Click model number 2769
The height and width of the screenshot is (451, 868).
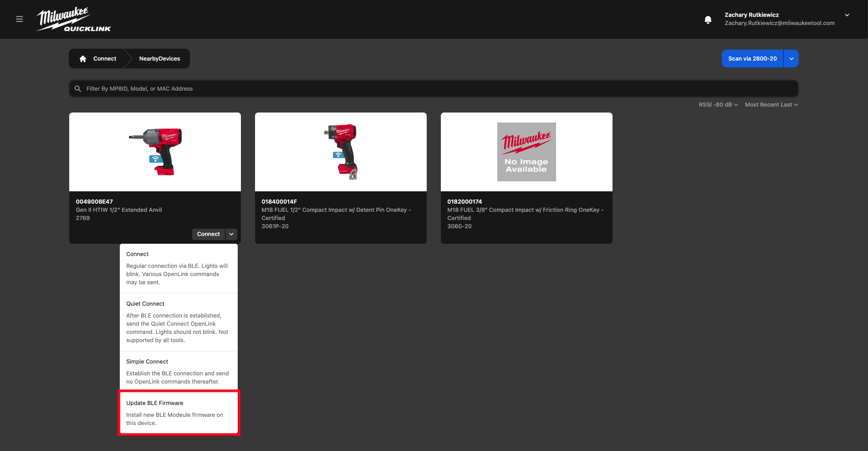click(x=83, y=218)
